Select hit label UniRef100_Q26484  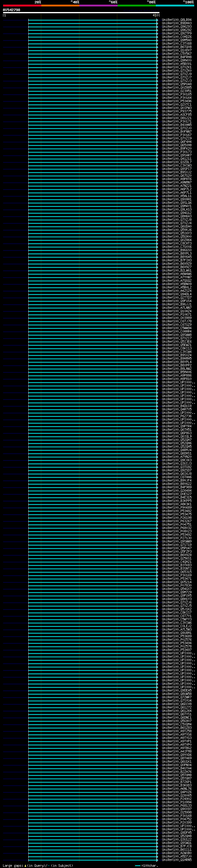click(176, 491)
